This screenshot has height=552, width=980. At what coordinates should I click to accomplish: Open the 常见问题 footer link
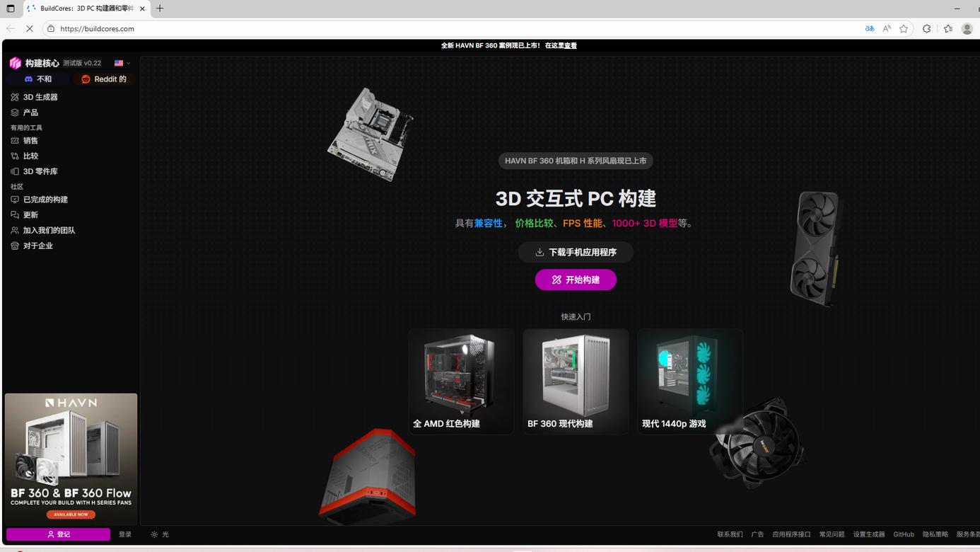pyautogui.click(x=832, y=534)
